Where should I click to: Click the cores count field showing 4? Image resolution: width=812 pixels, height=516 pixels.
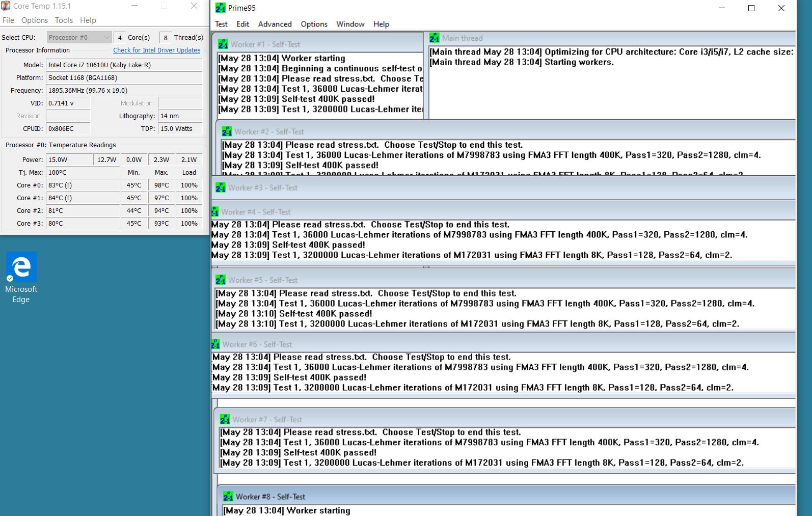tap(120, 38)
